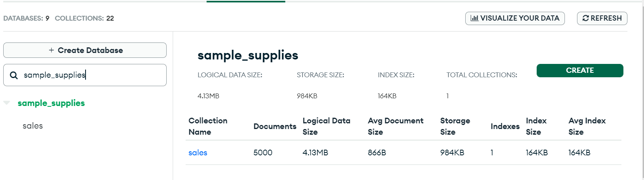Click the Logical Data Size column header
This screenshot has height=180, width=644.
[x=326, y=126]
